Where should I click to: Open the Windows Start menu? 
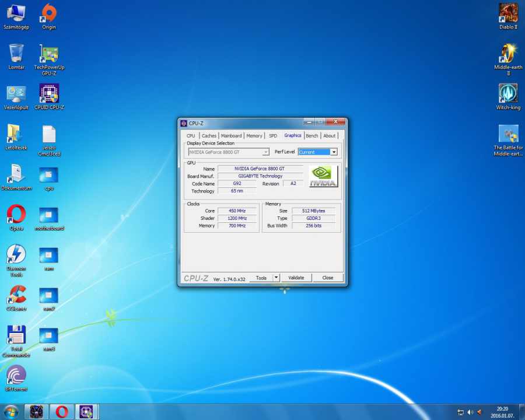pyautogui.click(x=10, y=412)
